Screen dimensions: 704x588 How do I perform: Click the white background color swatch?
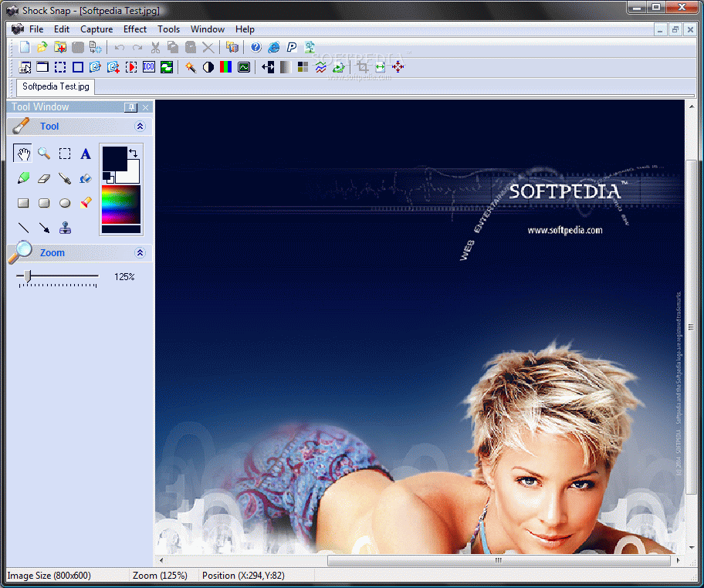[x=131, y=174]
